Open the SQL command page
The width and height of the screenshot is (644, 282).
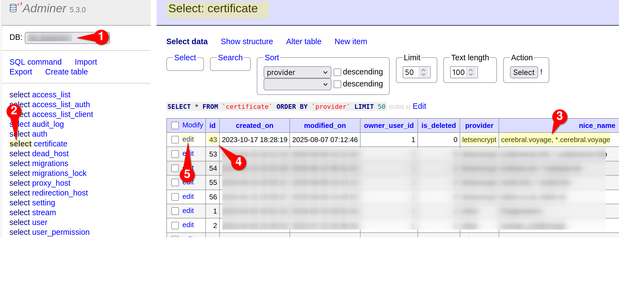(x=35, y=62)
